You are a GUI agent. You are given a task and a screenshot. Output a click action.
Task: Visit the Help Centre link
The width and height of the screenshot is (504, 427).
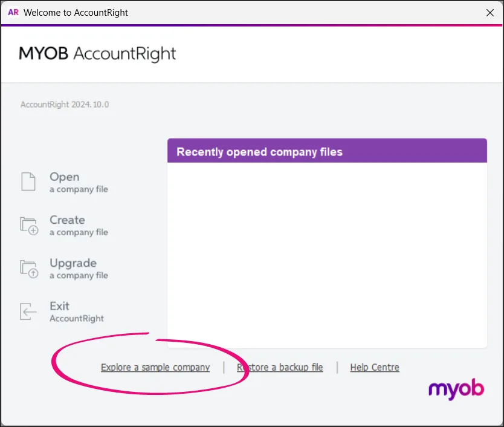375,367
